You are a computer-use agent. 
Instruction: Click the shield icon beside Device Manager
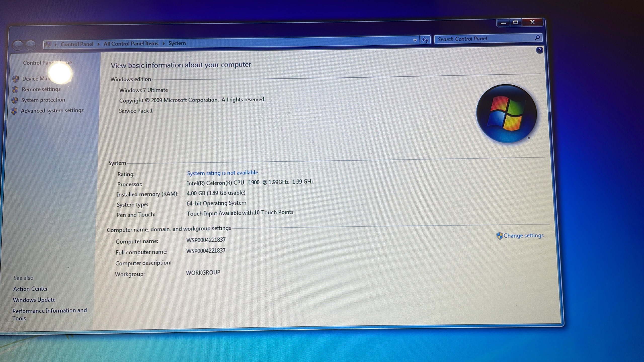[x=16, y=79]
